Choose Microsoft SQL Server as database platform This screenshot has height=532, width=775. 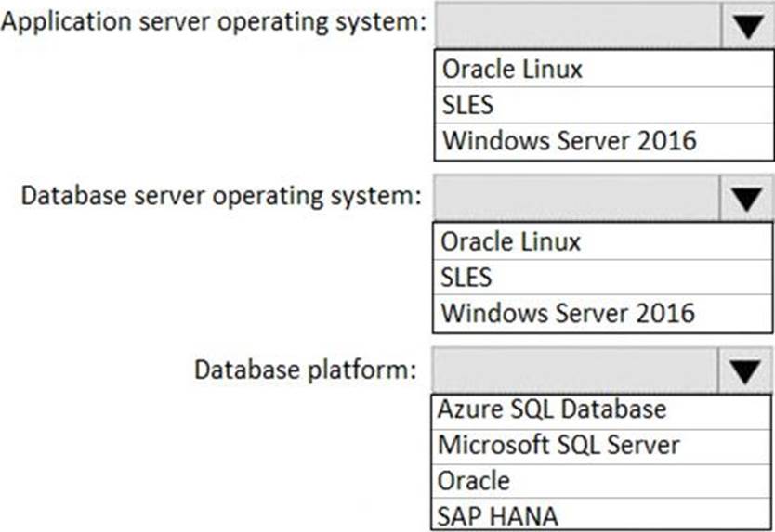601,446
